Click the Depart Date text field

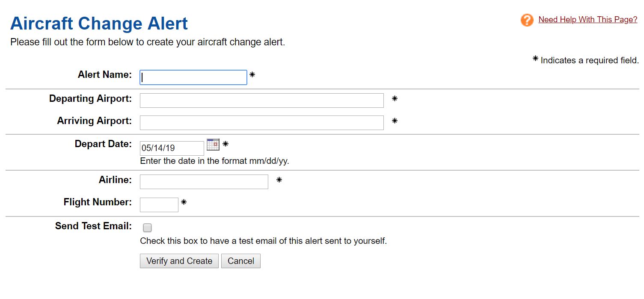[x=171, y=148]
